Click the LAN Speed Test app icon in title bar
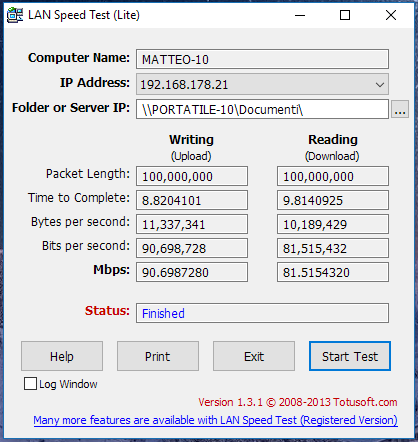The image size is (418, 442). click(x=15, y=15)
